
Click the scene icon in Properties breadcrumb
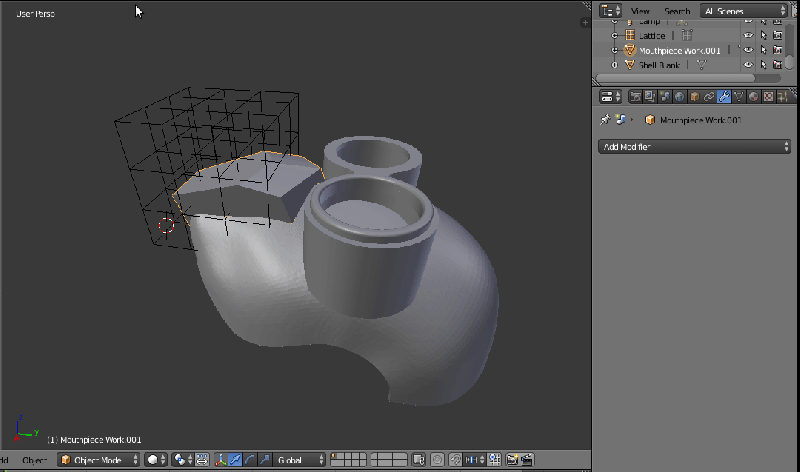pos(620,119)
